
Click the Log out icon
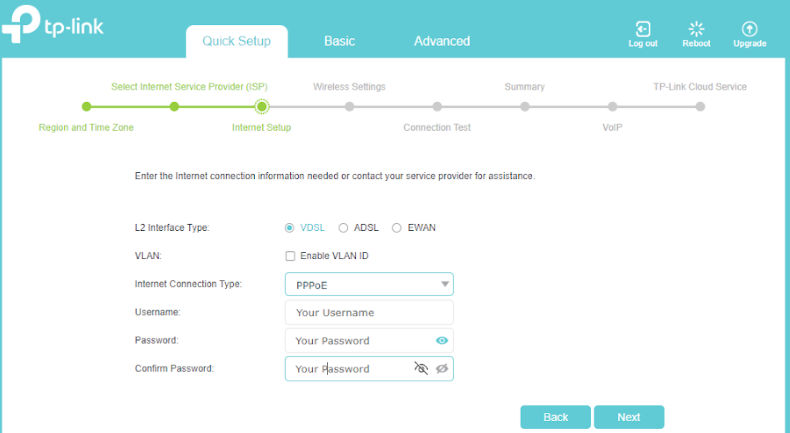pyautogui.click(x=643, y=29)
